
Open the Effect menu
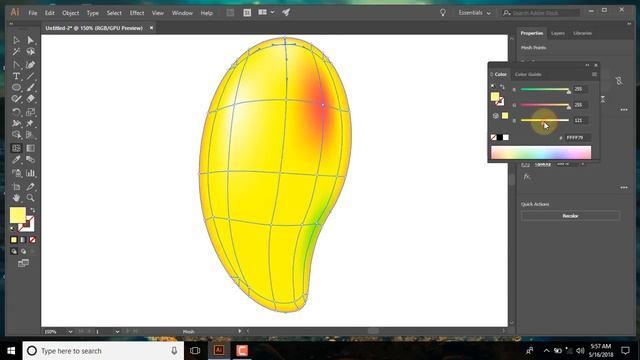click(x=137, y=13)
